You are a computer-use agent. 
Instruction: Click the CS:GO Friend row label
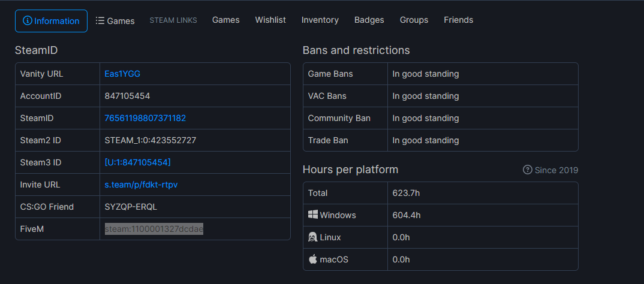[47, 207]
